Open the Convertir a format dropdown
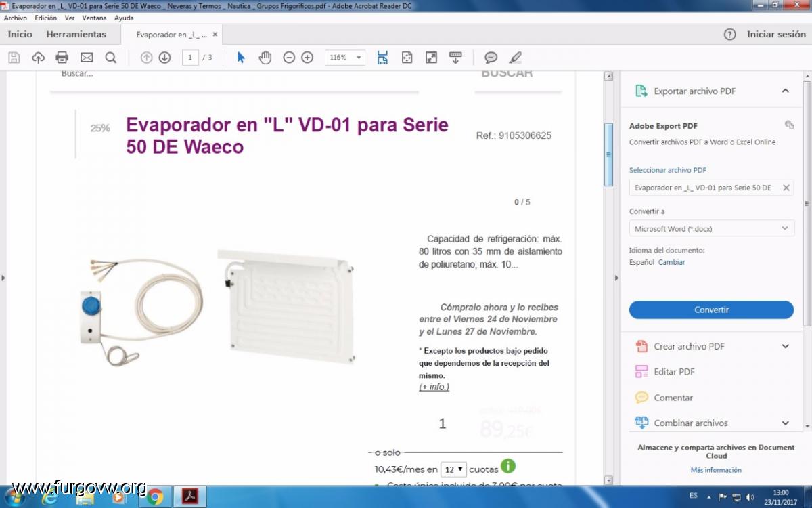 click(711, 229)
